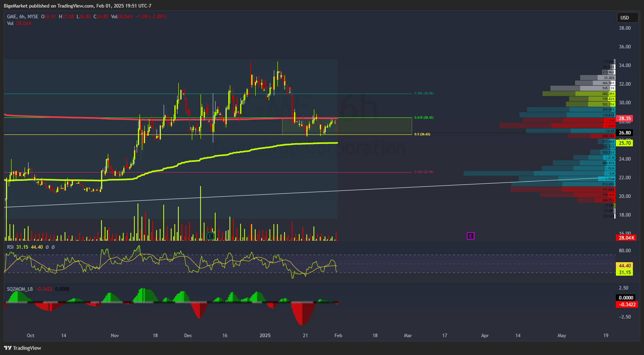644x355 pixels.
Task: Click the 21 date label on time axis
Action: coord(305,336)
